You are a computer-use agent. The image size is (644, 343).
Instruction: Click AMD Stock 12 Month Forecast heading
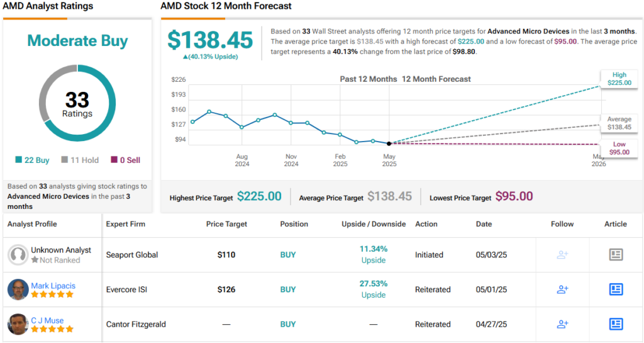click(226, 6)
